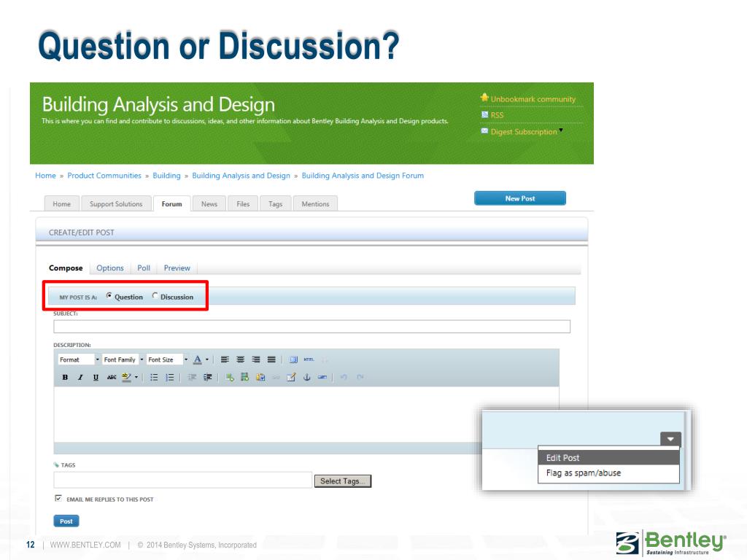Justify text in editor
This screenshot has width=747, height=560.
tap(271, 359)
